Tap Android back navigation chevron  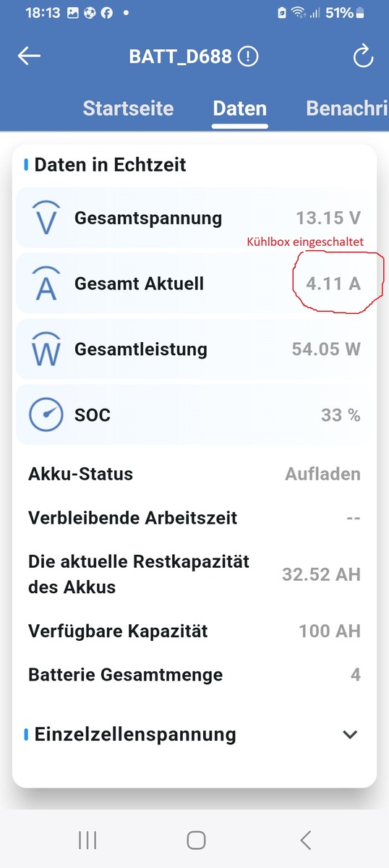tap(305, 840)
